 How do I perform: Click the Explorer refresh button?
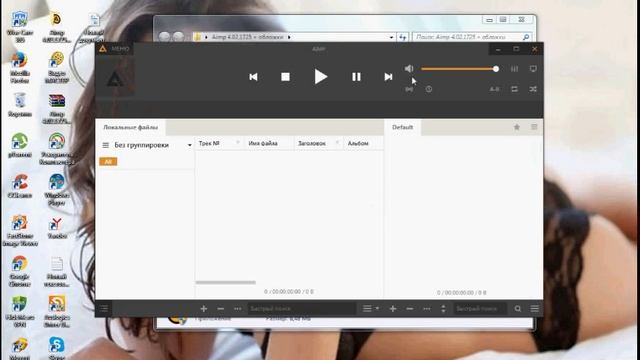click(403, 37)
